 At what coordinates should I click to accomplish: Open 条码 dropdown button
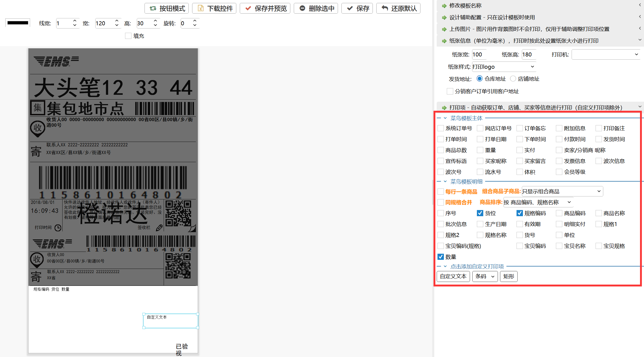pos(485,277)
